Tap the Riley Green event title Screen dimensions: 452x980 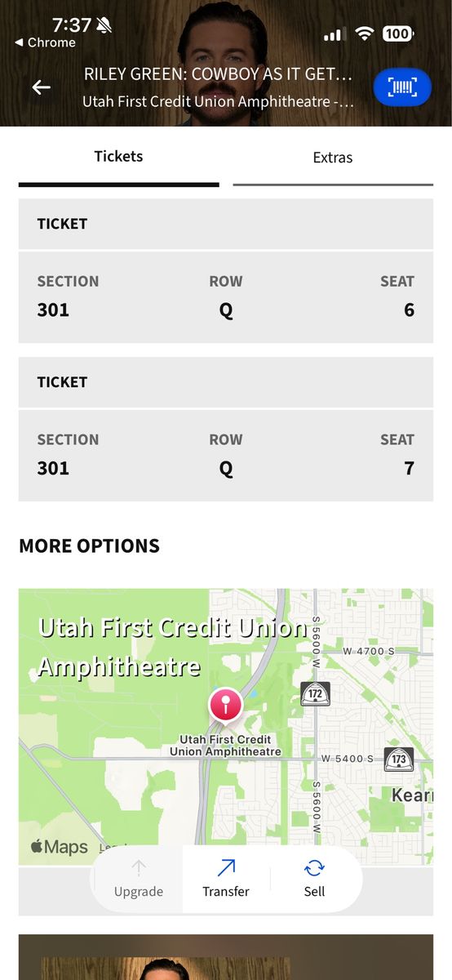[218, 75]
